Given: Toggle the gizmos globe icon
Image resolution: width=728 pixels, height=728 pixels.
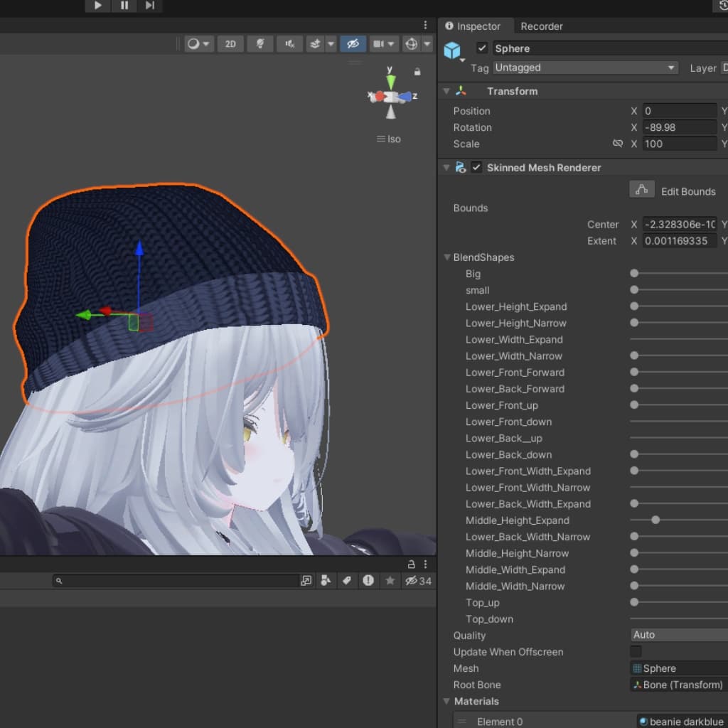Looking at the screenshot, I should pyautogui.click(x=412, y=43).
